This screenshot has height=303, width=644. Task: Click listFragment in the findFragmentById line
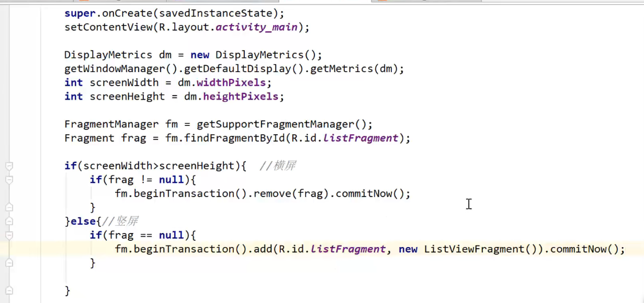(x=361, y=138)
